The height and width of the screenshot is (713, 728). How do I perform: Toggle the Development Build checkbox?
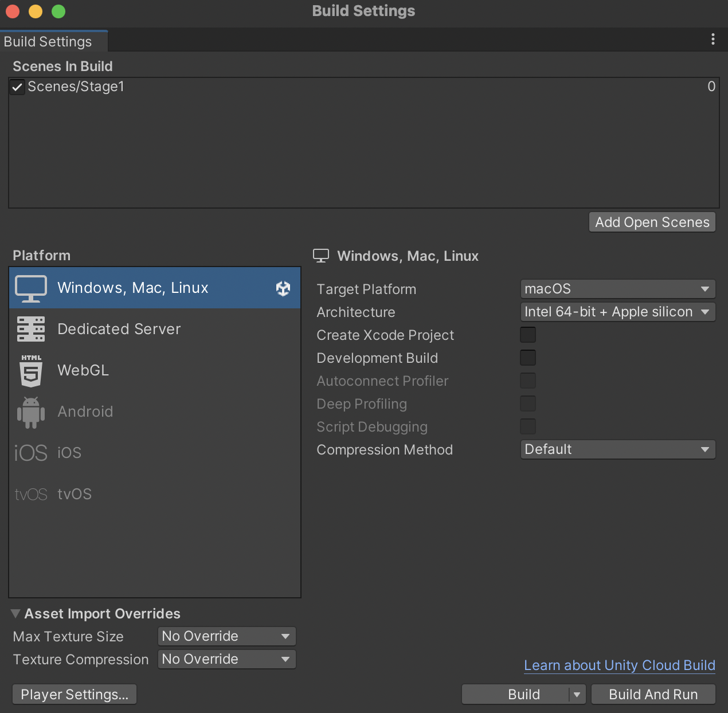528,358
